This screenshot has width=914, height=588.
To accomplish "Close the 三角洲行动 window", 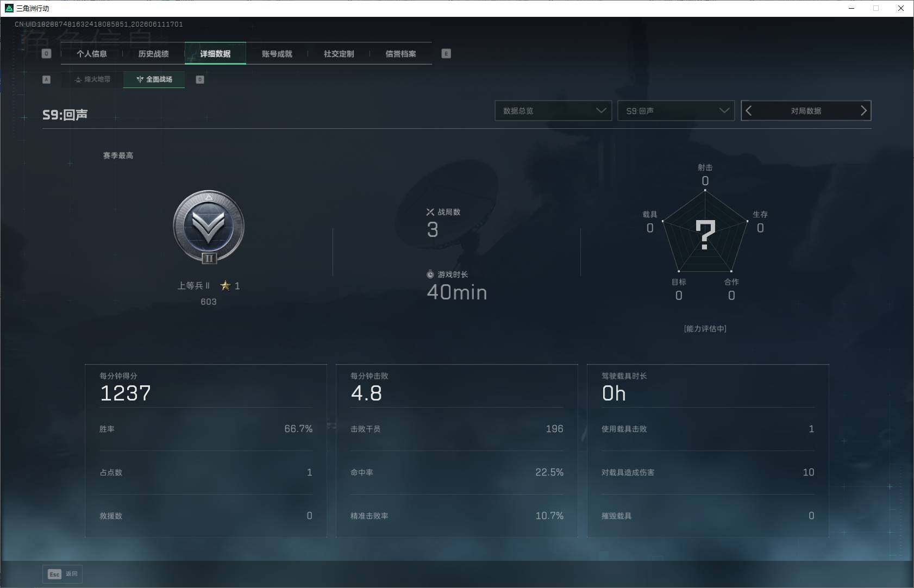I will 901,8.
